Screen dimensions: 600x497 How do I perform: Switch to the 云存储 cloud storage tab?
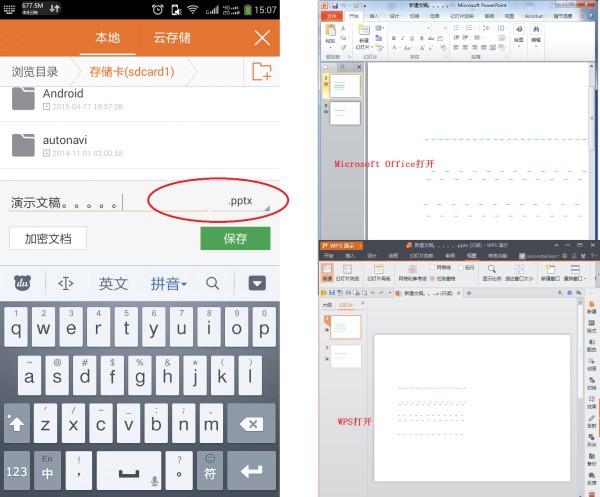[172, 38]
